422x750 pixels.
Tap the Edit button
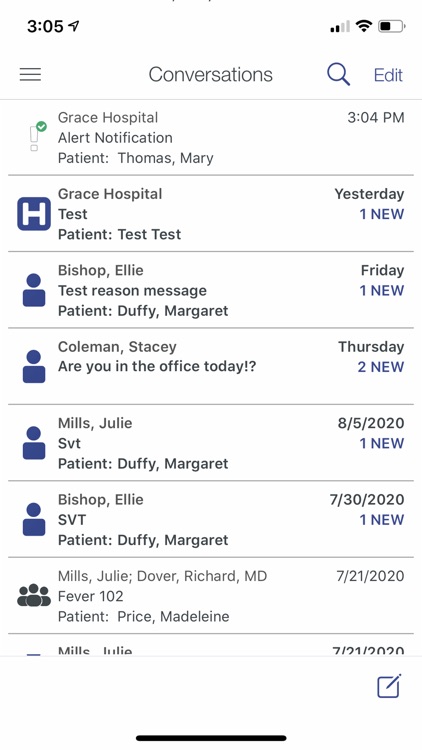point(388,75)
